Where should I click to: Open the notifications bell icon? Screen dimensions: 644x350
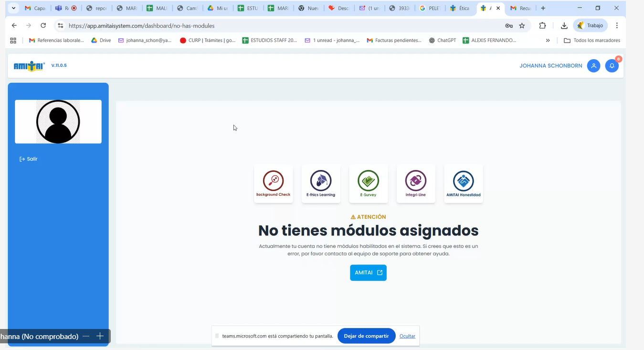pos(612,66)
